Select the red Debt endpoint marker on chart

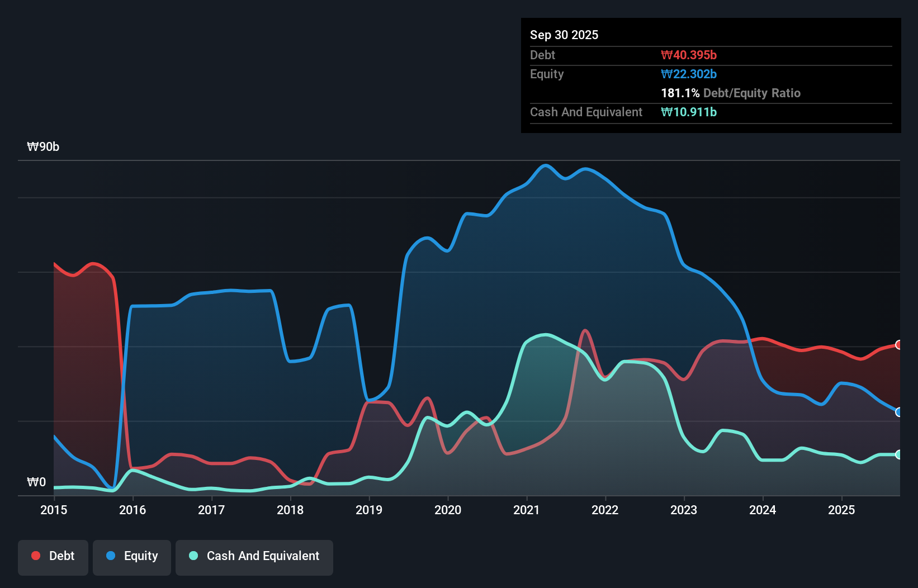[x=898, y=345]
